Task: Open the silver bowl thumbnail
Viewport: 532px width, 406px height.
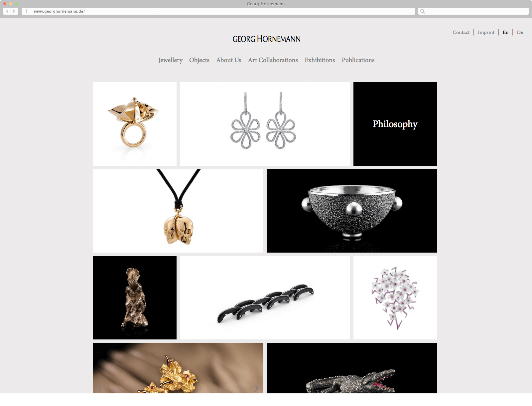Action: pos(352,211)
